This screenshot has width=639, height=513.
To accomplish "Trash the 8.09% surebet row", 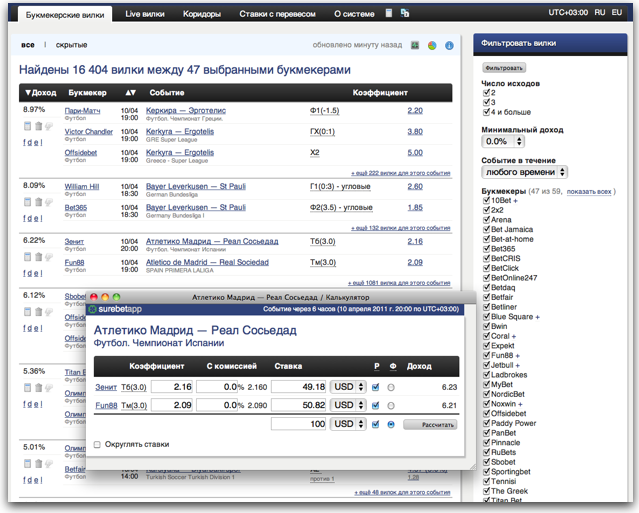I will (x=38, y=202).
